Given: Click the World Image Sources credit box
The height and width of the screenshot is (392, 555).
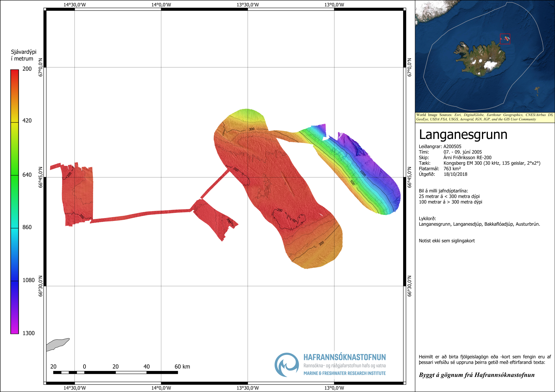Looking at the screenshot, I should click(485, 117).
